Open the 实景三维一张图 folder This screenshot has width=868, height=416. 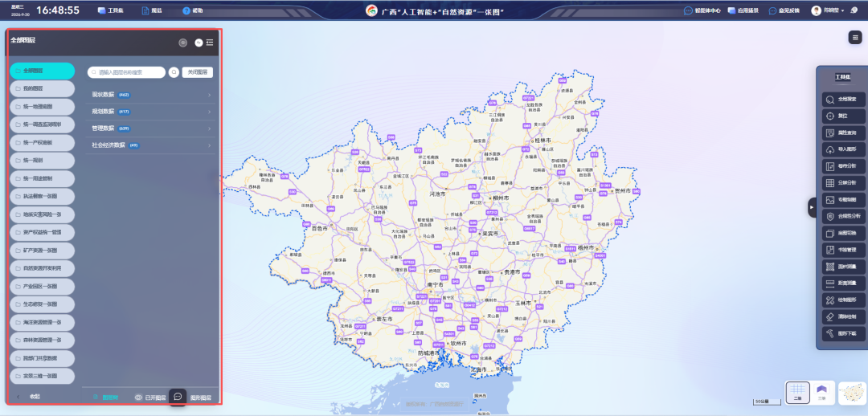click(x=42, y=376)
